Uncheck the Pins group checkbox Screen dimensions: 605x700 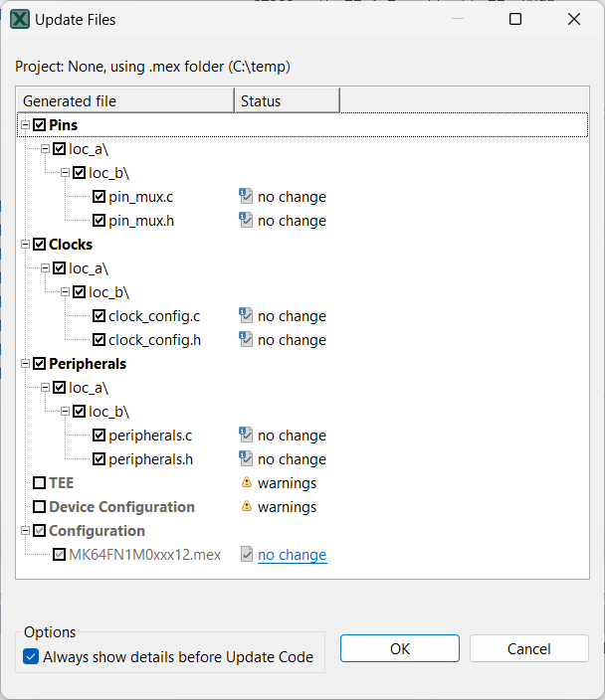tap(40, 125)
